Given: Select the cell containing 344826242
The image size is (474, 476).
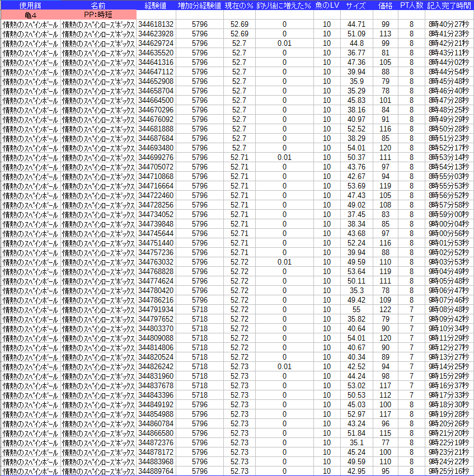Looking at the screenshot, I should coord(156,366).
